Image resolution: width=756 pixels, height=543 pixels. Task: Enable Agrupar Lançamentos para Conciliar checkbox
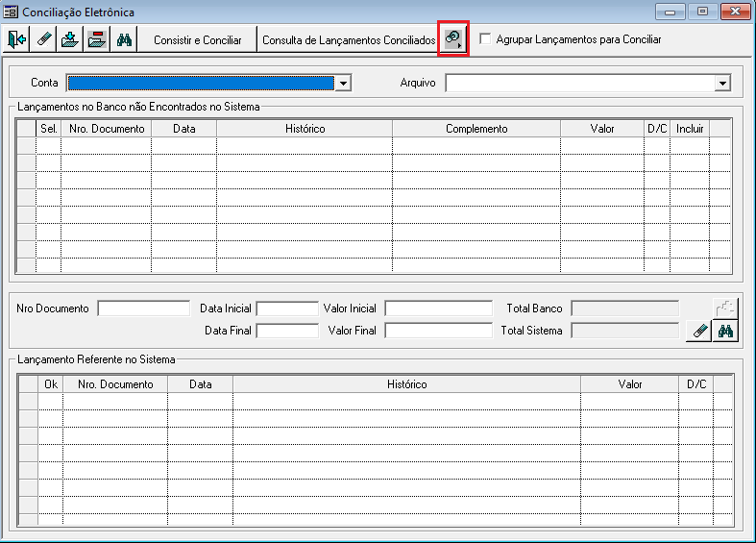[485, 39]
